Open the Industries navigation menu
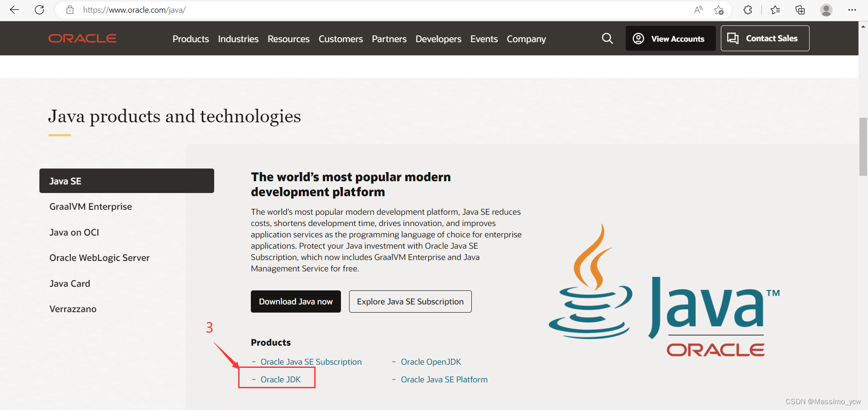 click(238, 39)
